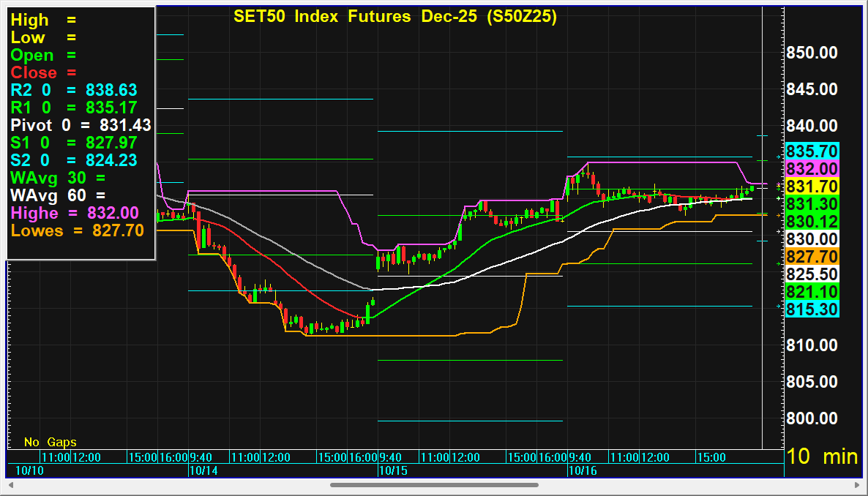Select the yellow 831.70 last price tag
Viewport: 868px width, 496px height.
[x=812, y=187]
